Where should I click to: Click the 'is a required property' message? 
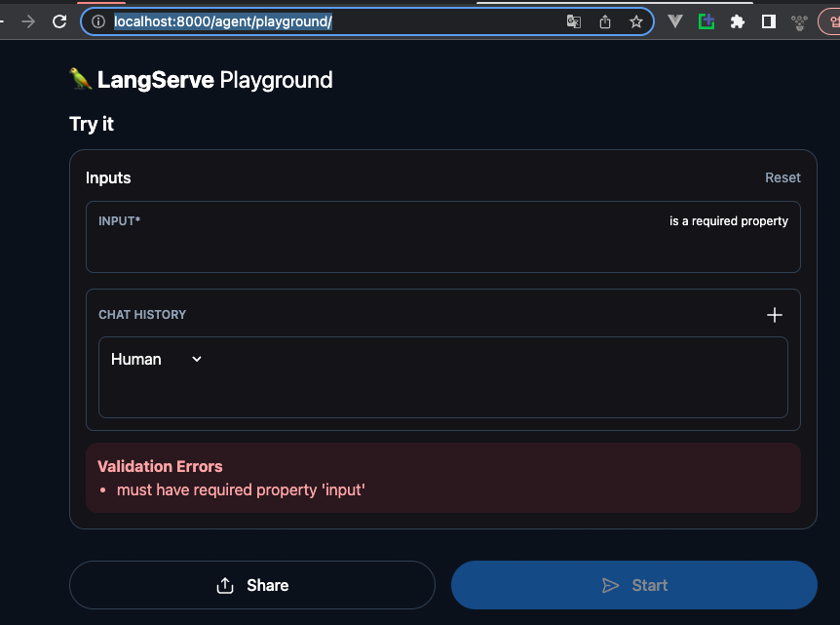[729, 220]
